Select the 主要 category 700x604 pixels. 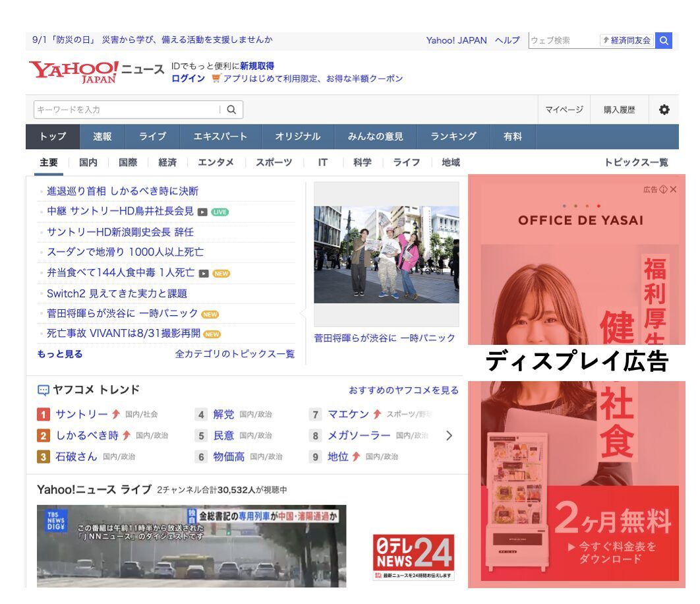49,163
